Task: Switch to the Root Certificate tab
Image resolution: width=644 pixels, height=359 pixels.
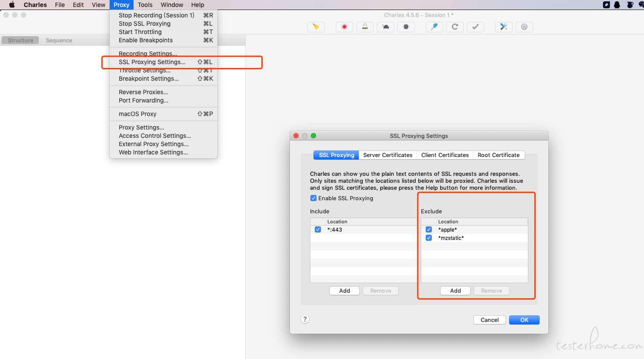Action: pos(499,155)
